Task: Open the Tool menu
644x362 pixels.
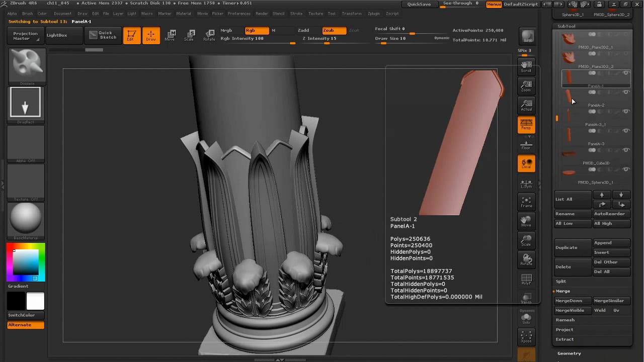Action: 332,14
